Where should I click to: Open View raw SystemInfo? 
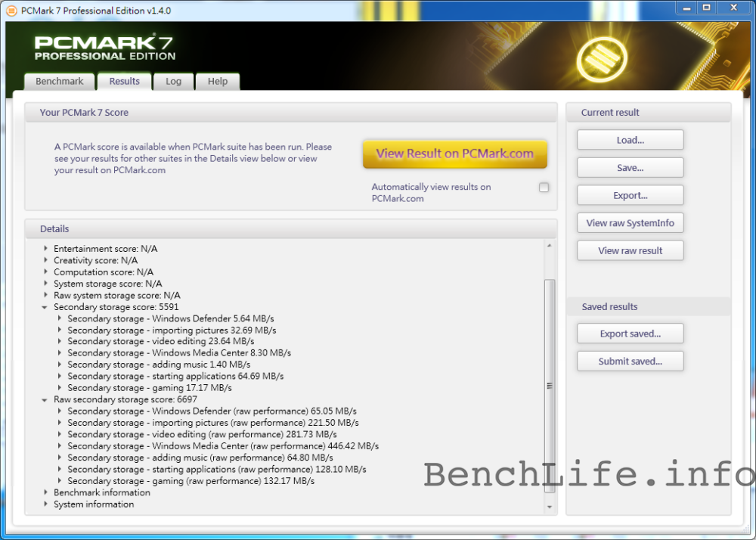point(631,223)
